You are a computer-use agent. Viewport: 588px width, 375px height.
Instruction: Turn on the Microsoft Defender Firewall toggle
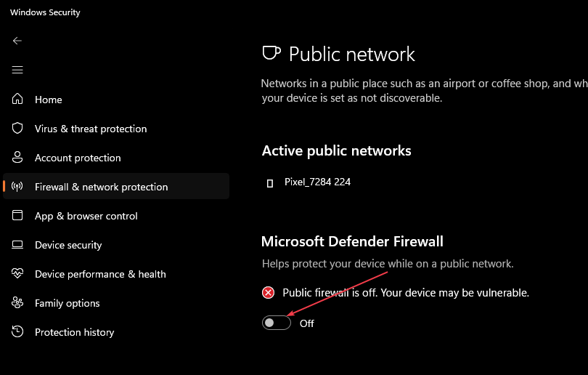click(277, 323)
